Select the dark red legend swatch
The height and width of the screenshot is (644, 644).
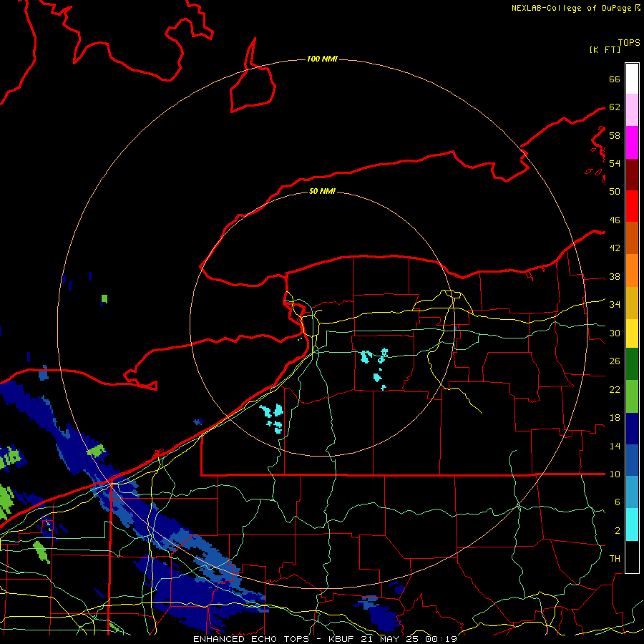tap(632, 174)
